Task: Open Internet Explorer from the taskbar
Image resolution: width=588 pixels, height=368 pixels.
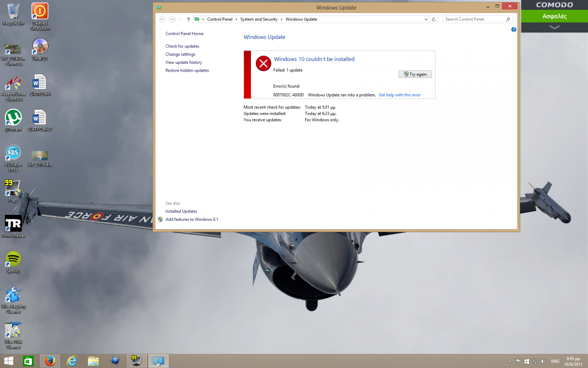Action: (72, 361)
